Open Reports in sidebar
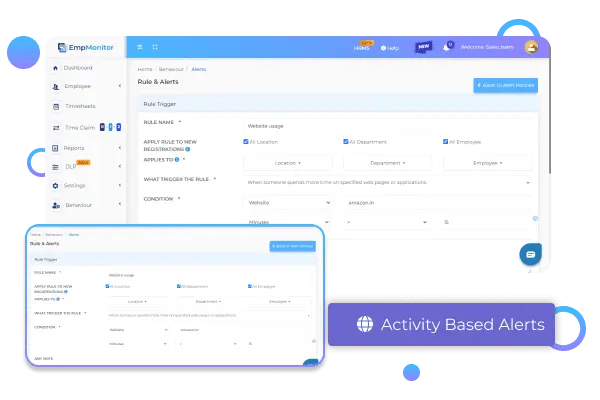 tap(74, 148)
